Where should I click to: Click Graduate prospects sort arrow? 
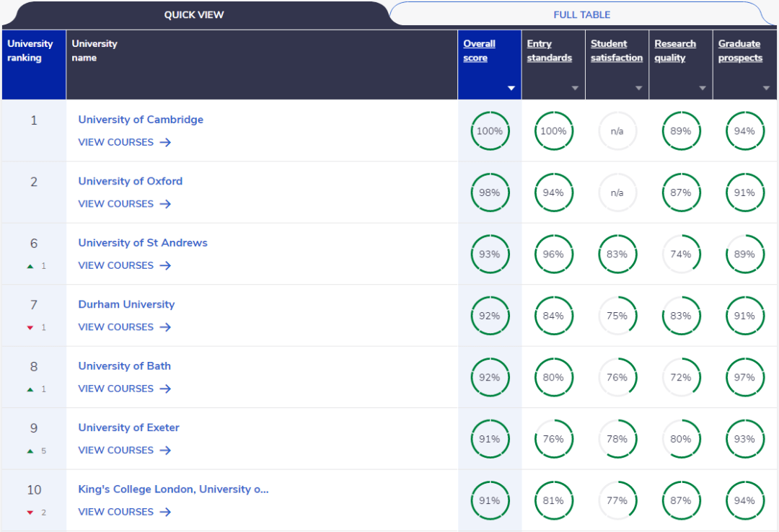[766, 88]
